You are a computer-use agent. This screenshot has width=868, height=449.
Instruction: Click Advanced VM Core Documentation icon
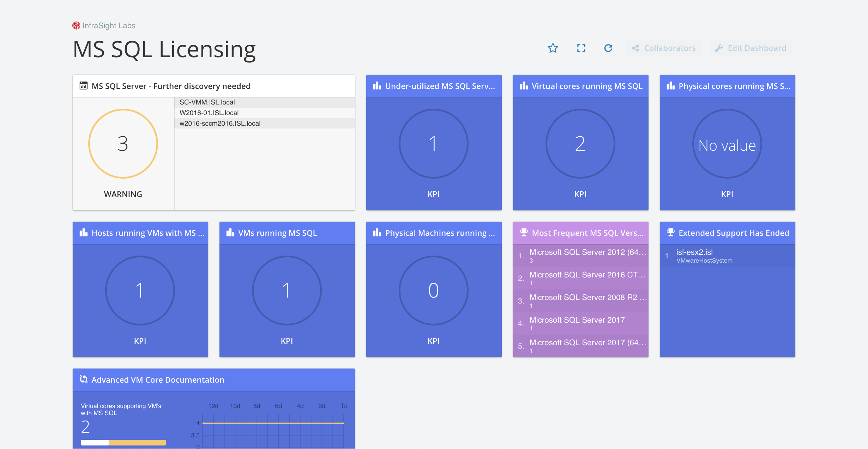click(84, 379)
